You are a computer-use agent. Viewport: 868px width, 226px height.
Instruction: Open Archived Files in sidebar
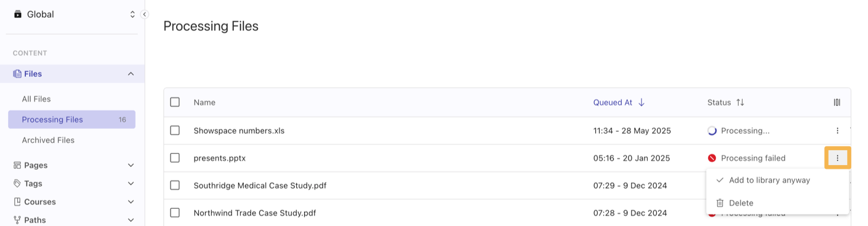[x=48, y=140]
